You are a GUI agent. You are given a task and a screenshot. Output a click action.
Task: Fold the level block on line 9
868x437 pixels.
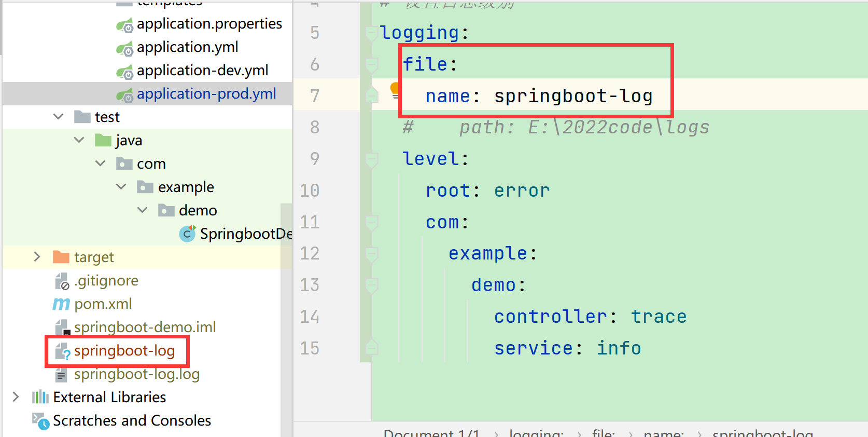click(372, 160)
